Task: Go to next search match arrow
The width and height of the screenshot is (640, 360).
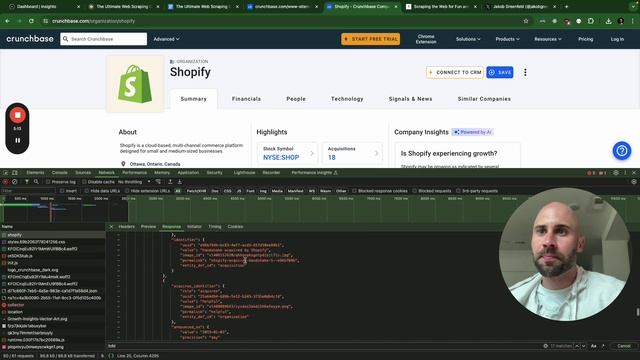Action: coord(584,346)
